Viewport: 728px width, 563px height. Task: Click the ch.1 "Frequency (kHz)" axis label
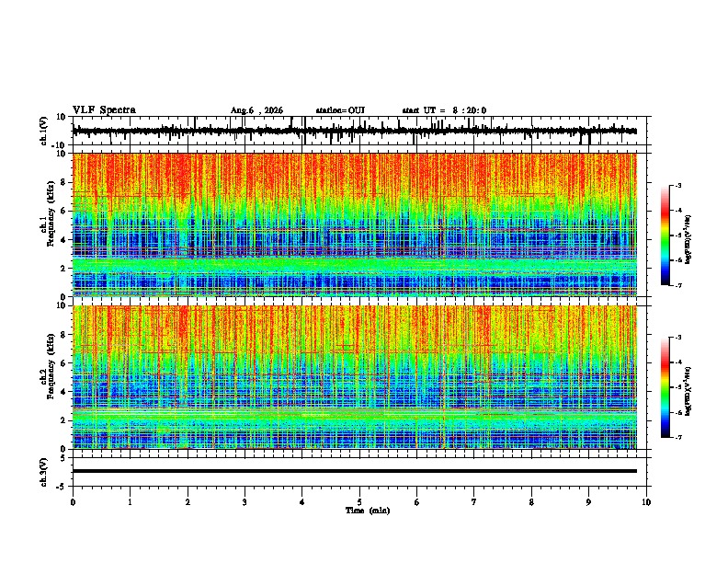coord(51,214)
